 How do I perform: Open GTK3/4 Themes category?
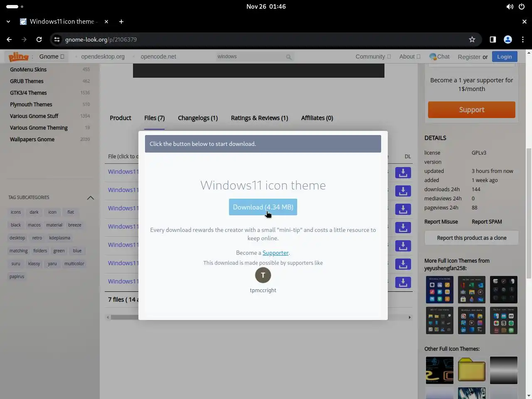pyautogui.click(x=28, y=93)
